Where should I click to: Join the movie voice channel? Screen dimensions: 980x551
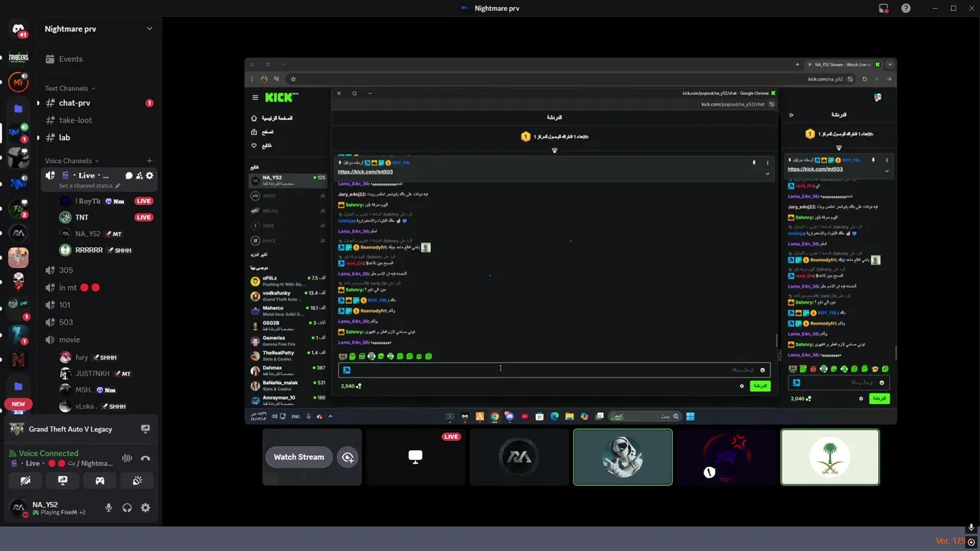click(x=99, y=340)
